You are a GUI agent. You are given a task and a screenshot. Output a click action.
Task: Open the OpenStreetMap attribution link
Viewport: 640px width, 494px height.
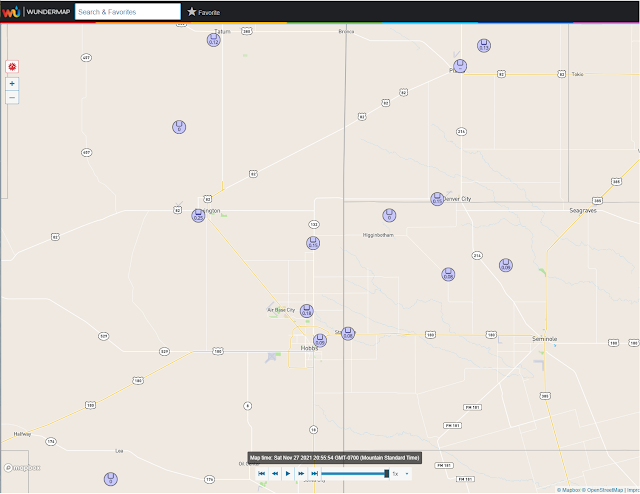(x=602, y=490)
